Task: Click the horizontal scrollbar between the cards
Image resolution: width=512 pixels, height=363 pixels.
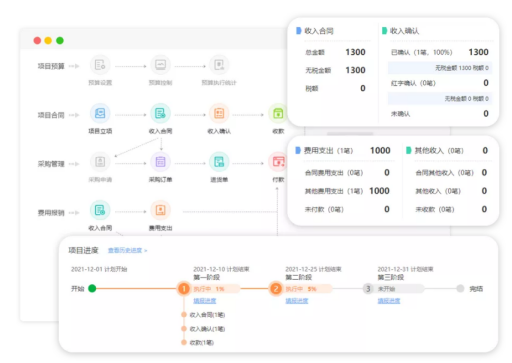Action: 350,134
